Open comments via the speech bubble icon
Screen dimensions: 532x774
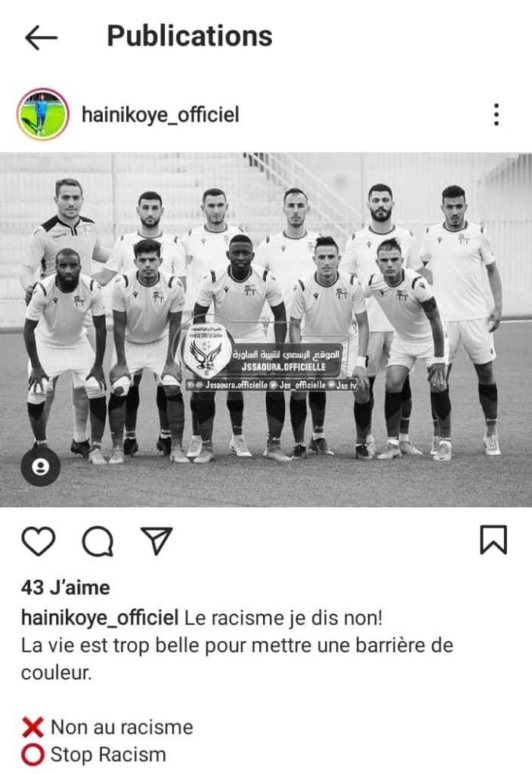coord(97,541)
